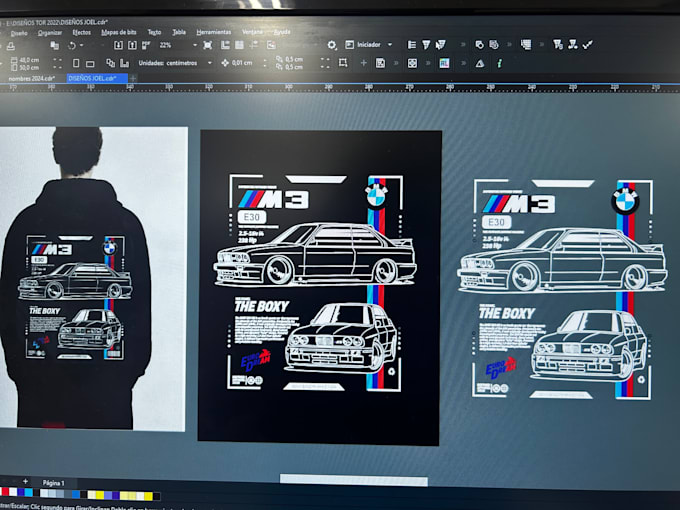Open the Tabla menu
The width and height of the screenshot is (680, 510).
[179, 32]
